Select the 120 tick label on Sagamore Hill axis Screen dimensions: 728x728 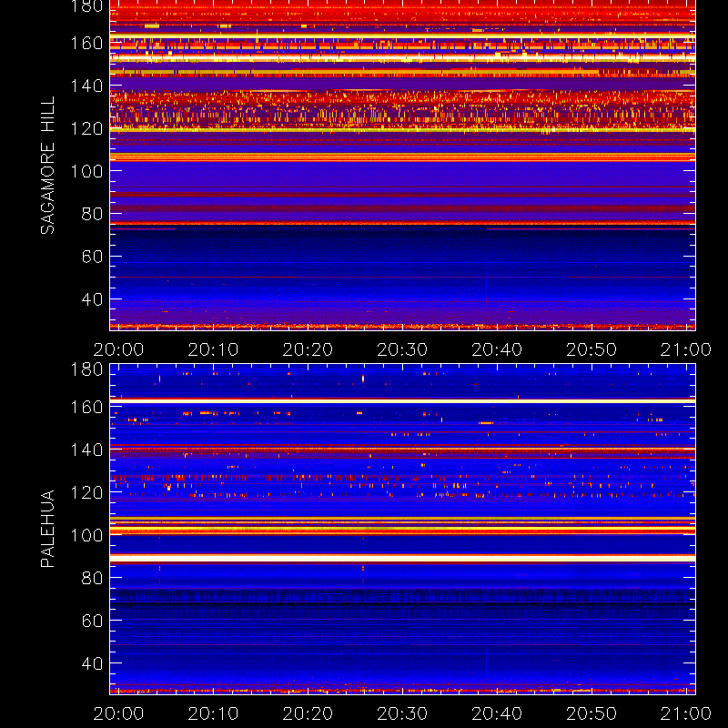[86, 128]
